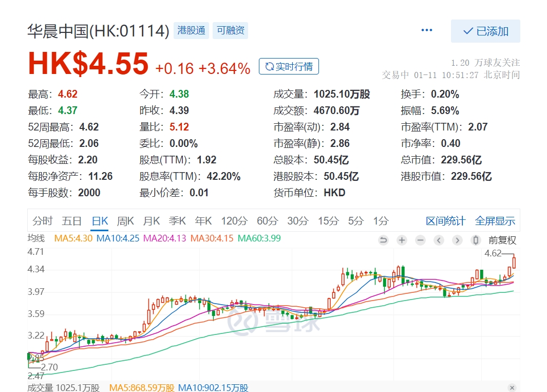
Task: Click the 可融资 tag
Action: point(231,30)
